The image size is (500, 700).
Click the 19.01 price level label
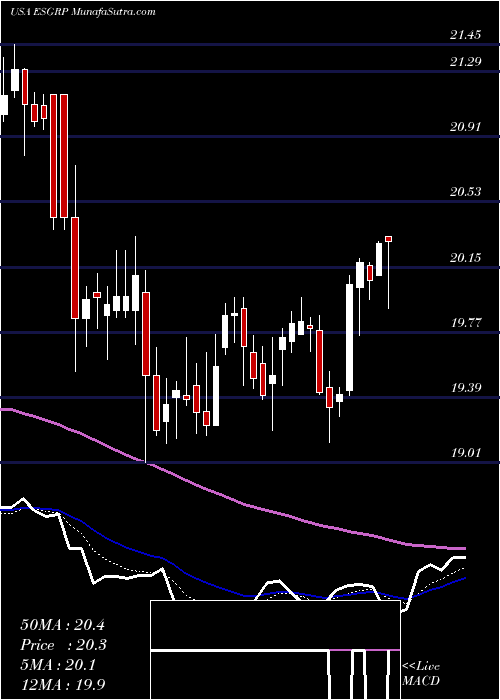click(466, 453)
